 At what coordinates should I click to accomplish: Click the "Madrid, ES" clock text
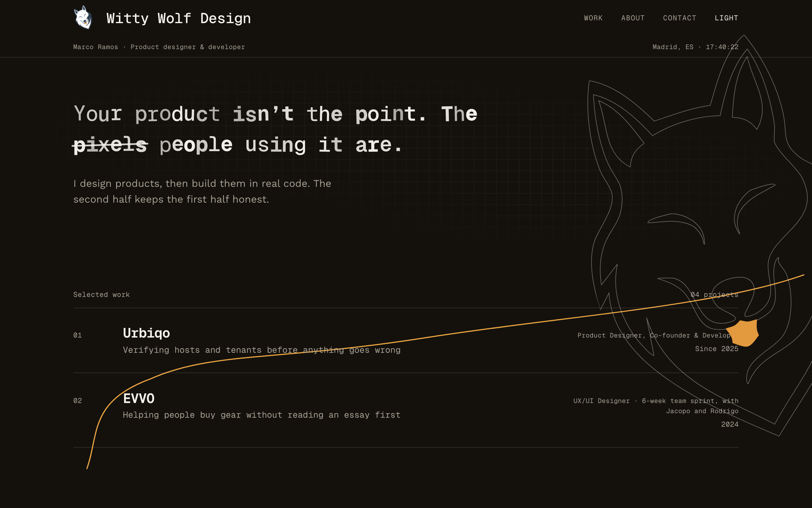[x=695, y=47]
